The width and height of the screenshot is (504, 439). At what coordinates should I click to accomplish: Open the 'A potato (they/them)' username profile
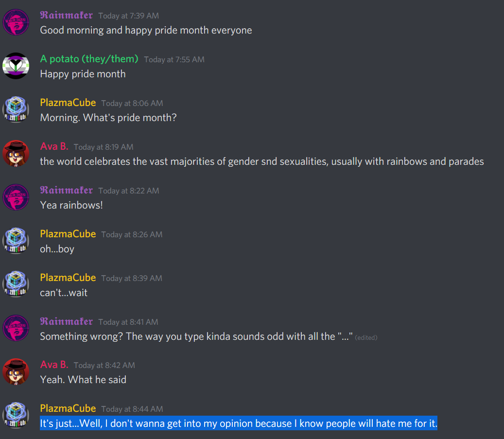pos(89,59)
